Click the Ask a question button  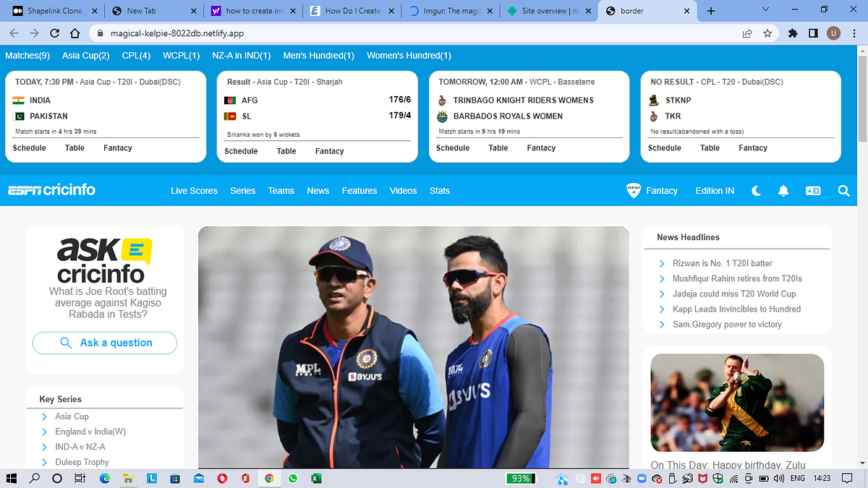(104, 343)
